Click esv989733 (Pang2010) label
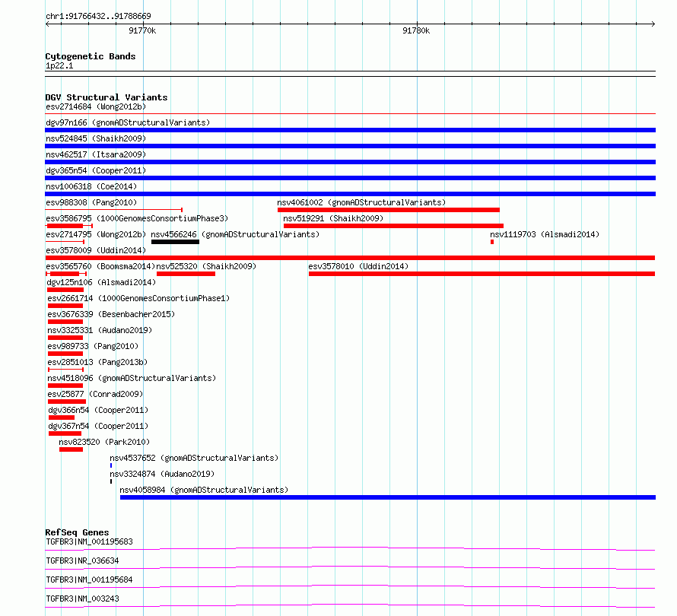Viewport: 677px width, 616px height. [x=93, y=346]
